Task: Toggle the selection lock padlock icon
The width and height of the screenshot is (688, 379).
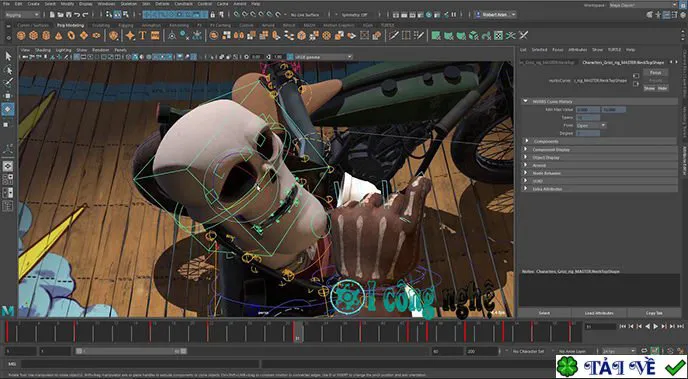Action: [x=213, y=15]
